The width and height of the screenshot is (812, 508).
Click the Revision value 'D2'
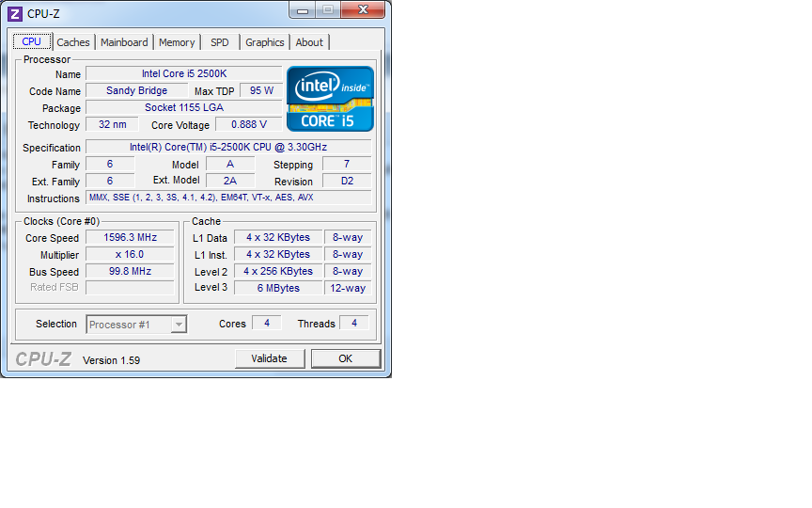tap(347, 181)
